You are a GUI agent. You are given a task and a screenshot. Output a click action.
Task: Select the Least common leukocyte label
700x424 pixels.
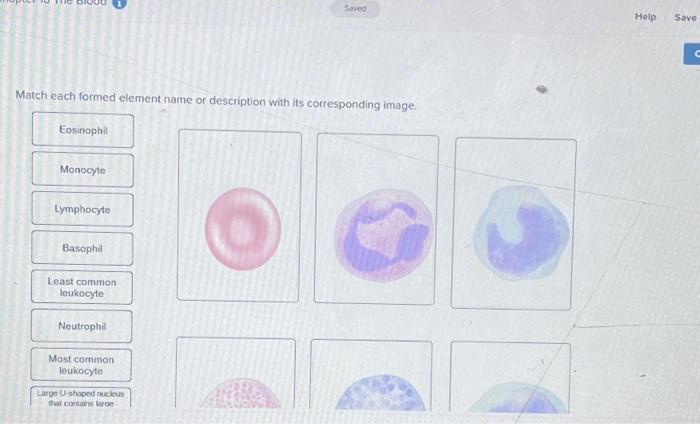[82, 287]
